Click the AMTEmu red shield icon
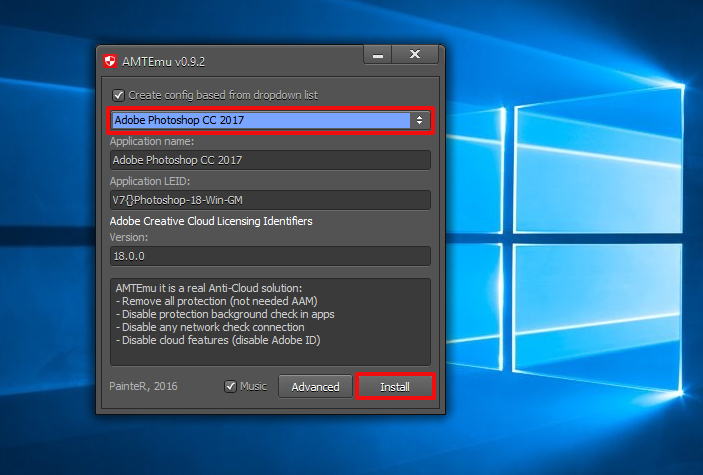This screenshot has height=475, width=703. pos(110,61)
